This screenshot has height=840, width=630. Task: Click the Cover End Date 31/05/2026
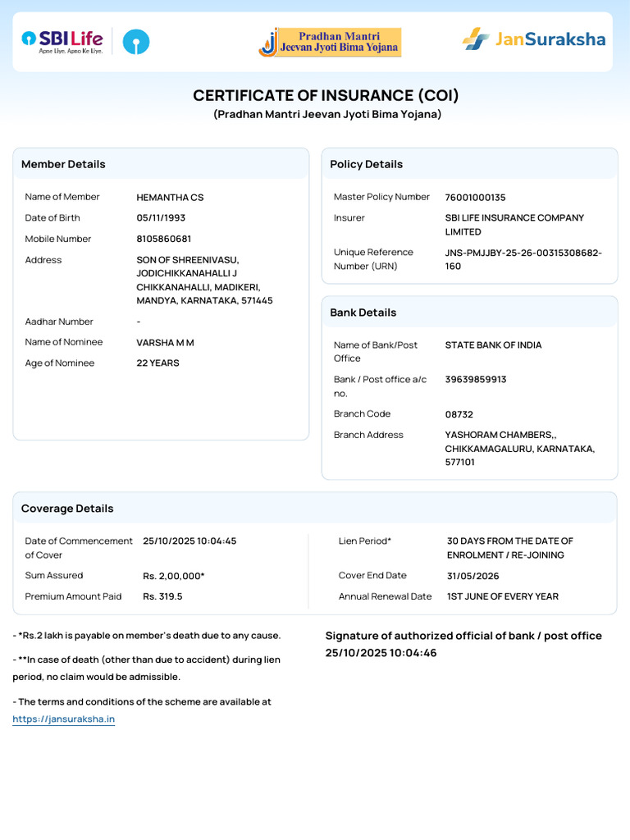point(472,576)
